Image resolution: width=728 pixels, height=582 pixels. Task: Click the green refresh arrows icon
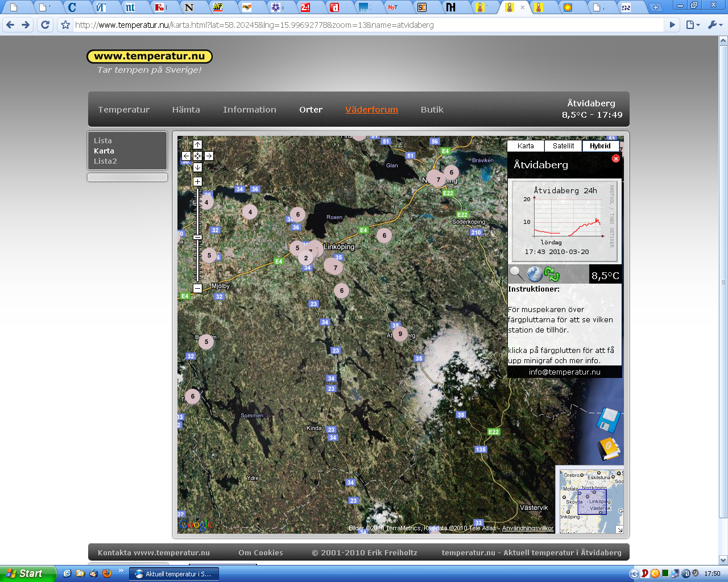pos(552,275)
